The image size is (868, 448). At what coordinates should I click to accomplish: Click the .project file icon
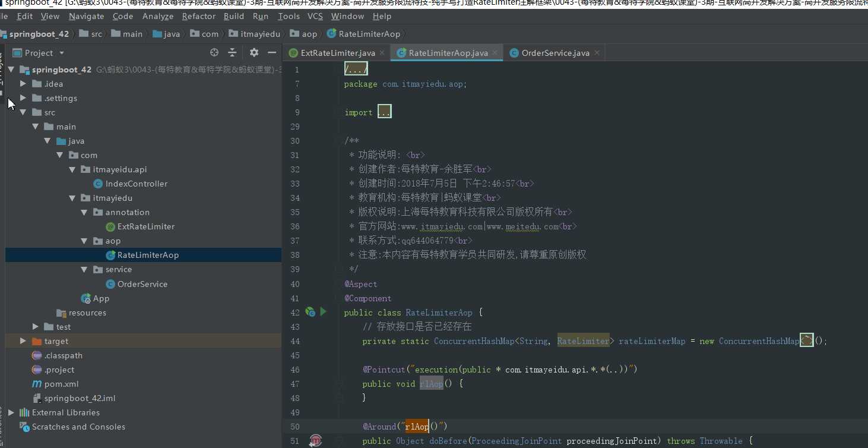tap(37, 370)
